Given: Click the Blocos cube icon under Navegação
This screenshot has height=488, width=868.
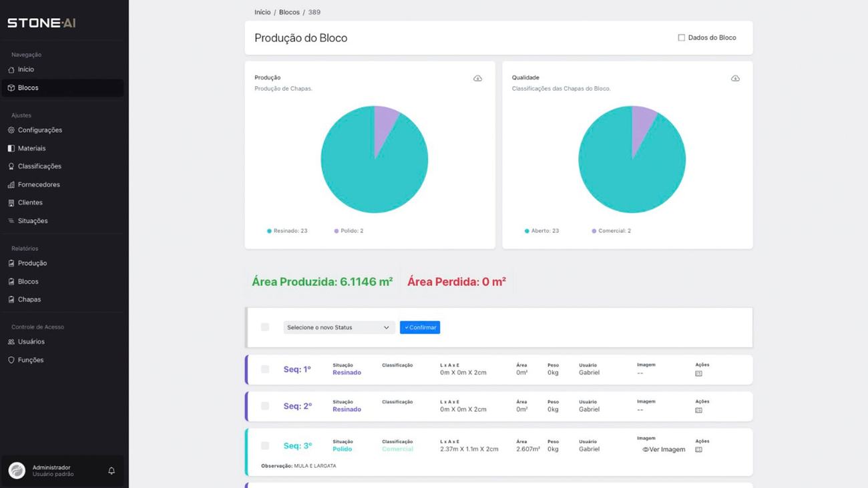Looking at the screenshot, I should (x=11, y=87).
